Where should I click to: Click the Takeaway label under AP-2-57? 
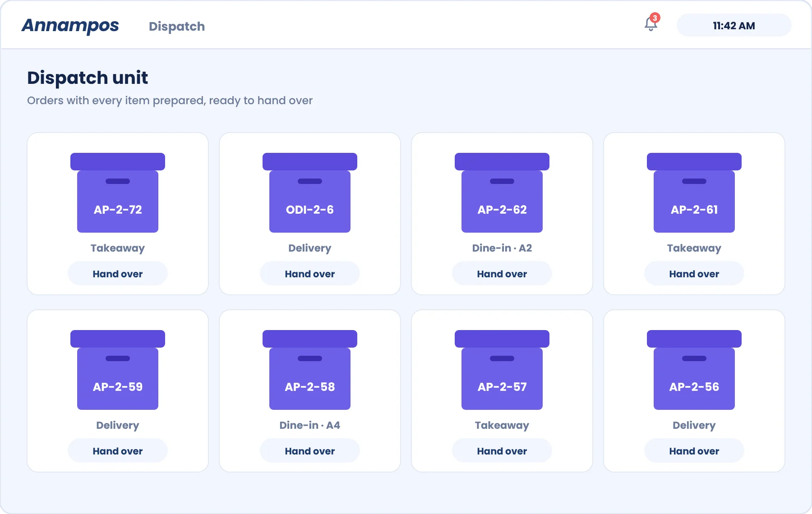coord(502,426)
